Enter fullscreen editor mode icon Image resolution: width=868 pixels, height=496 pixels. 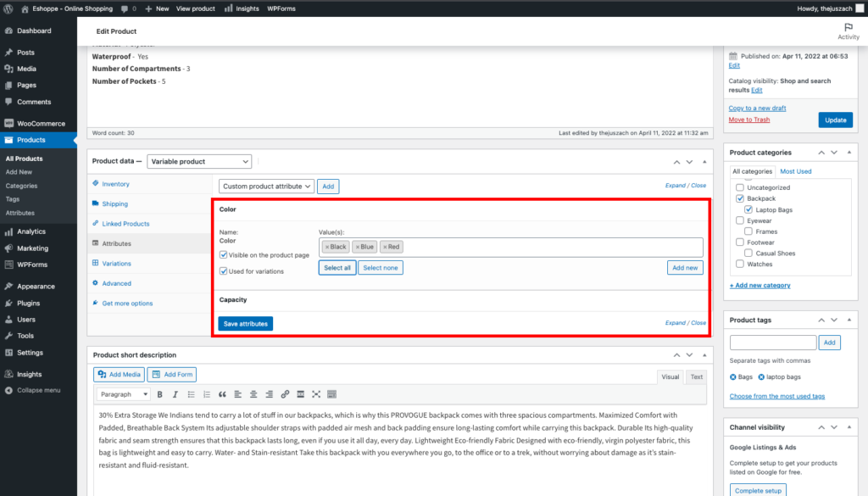click(316, 394)
